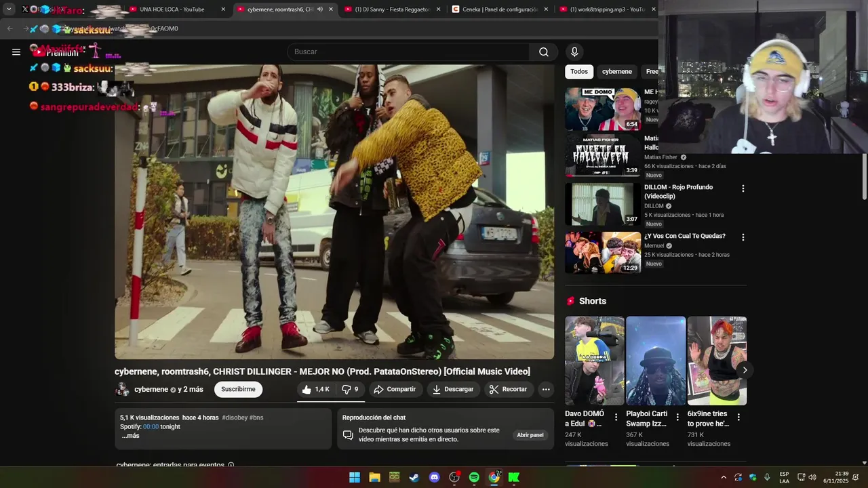The height and width of the screenshot is (488, 868).
Task: Click the #disobey hashtag
Action: pyautogui.click(x=234, y=418)
